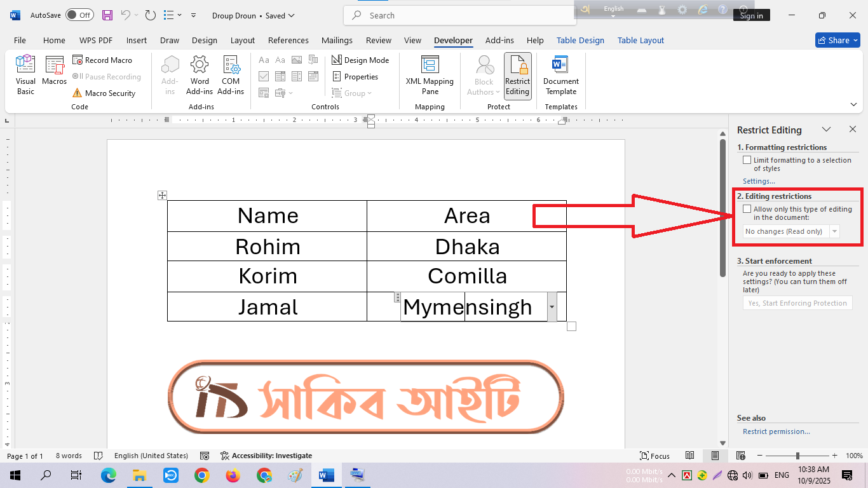Viewport: 868px width, 488px height.
Task: Open the No changes (Read only) dropdown
Action: coord(834,231)
